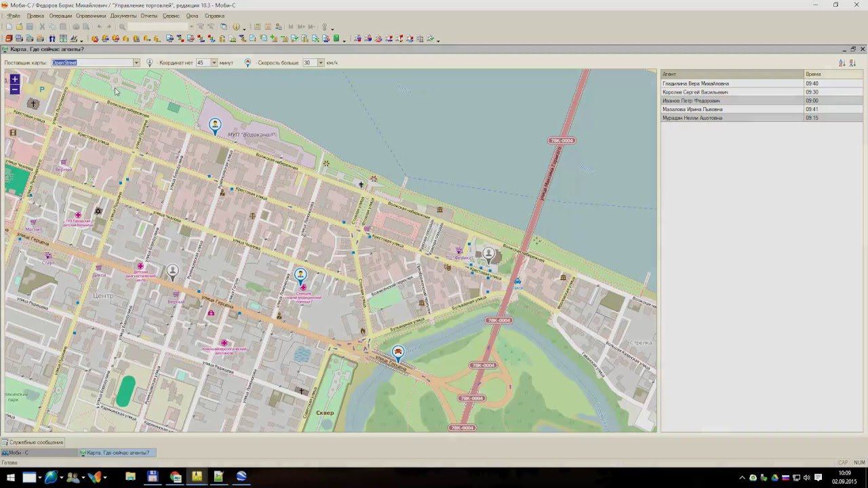Image resolution: width=868 pixels, height=488 pixels.
Task: Open the map provider dropdown
Action: tap(136, 62)
